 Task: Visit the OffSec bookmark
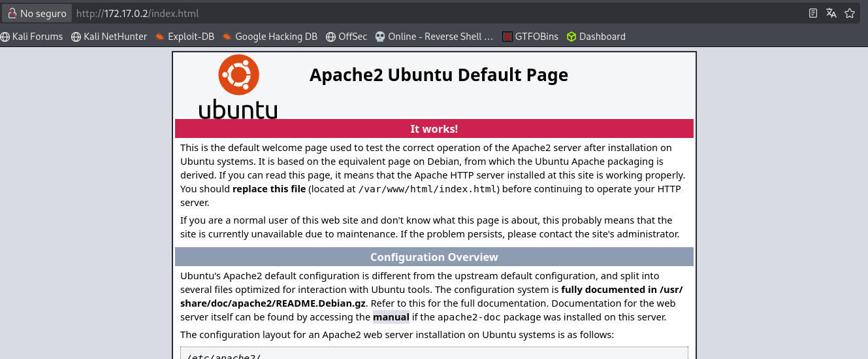point(347,37)
